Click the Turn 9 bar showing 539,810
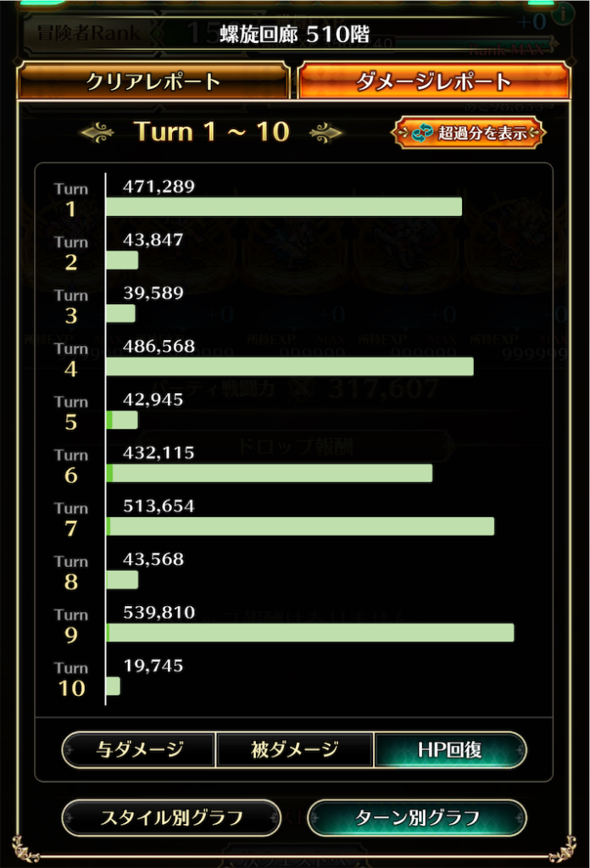Viewport: 590px width, 868px height. [x=310, y=632]
